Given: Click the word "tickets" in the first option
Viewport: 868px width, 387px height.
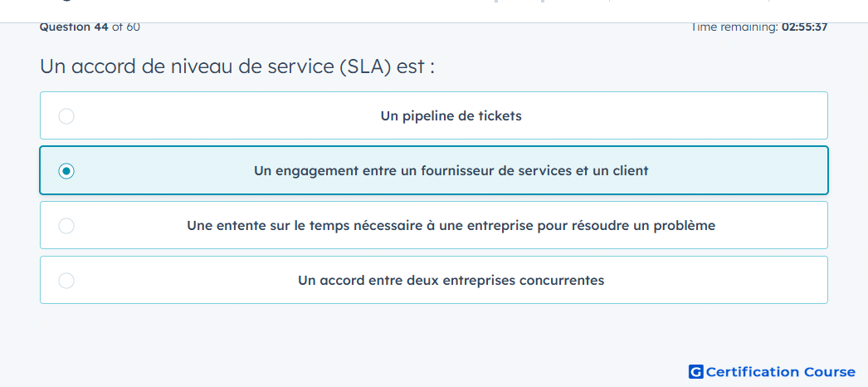Looking at the screenshot, I should (501, 116).
